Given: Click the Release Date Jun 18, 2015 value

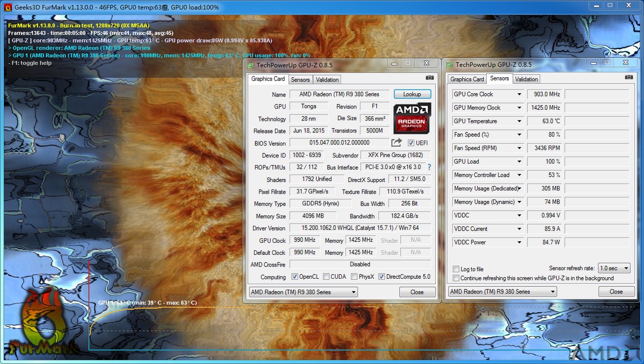Looking at the screenshot, I should tap(309, 130).
